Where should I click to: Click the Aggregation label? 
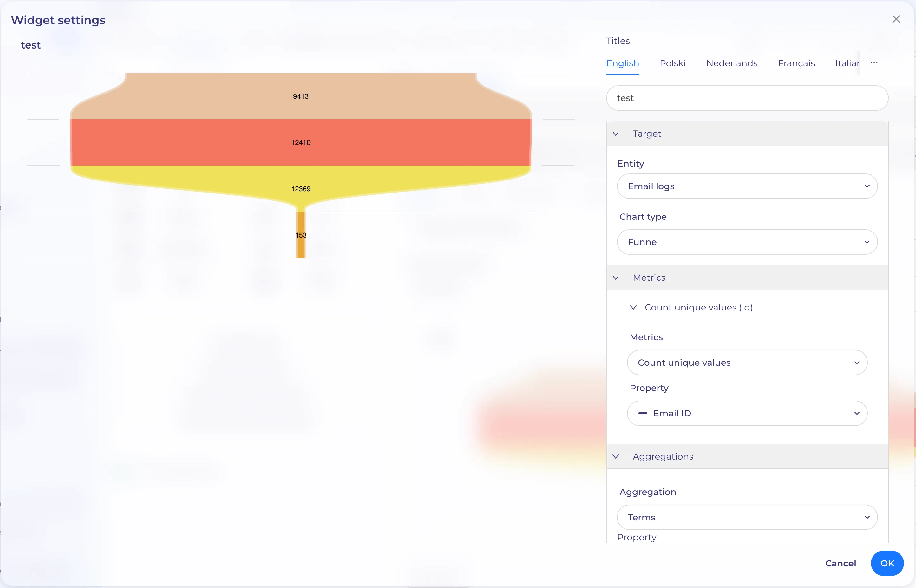click(x=648, y=492)
